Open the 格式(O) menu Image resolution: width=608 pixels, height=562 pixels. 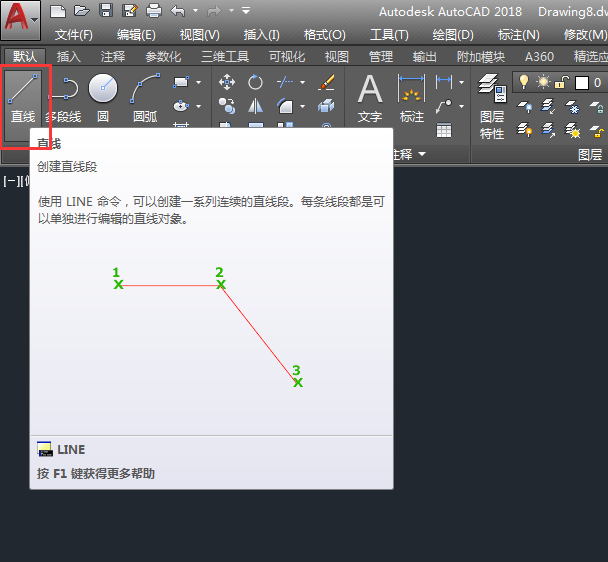tap(325, 35)
